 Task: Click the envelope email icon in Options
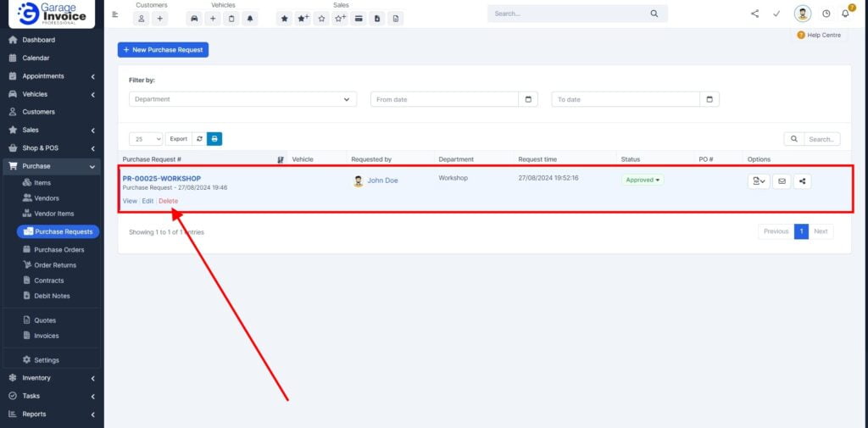(782, 181)
